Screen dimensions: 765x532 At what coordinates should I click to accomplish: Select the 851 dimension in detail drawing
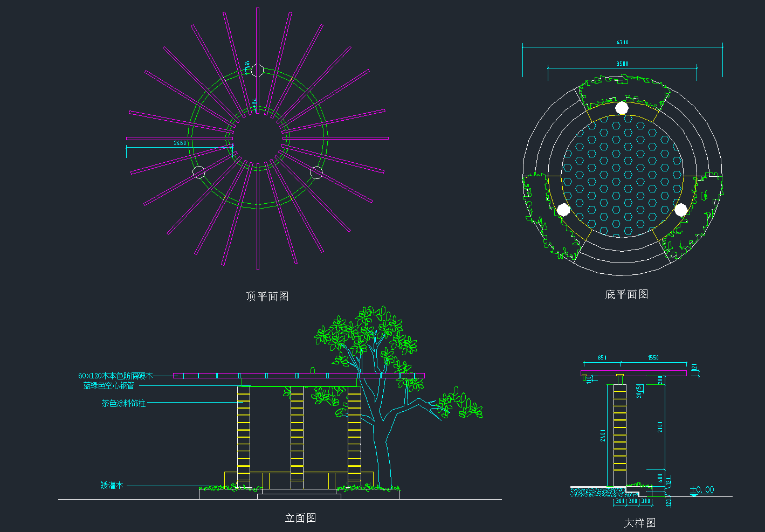(602, 357)
